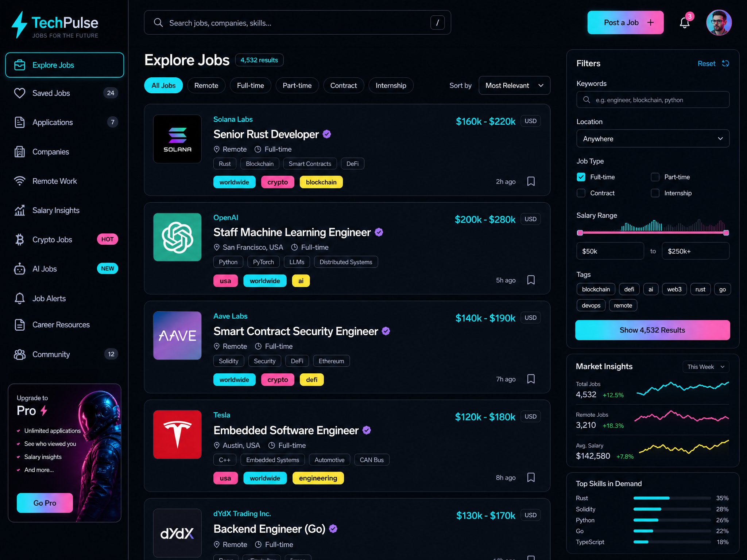The height and width of the screenshot is (560, 747).
Task: Click the AI Jobs robot icon
Action: point(20,269)
